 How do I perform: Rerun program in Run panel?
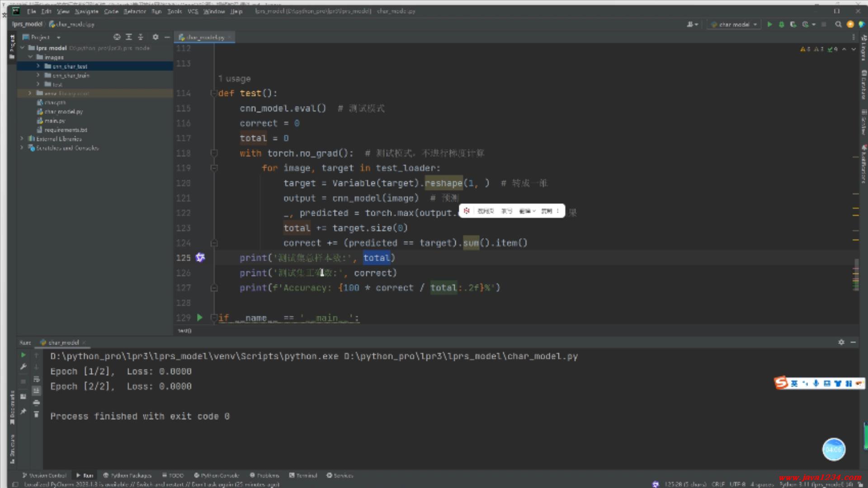(x=23, y=355)
